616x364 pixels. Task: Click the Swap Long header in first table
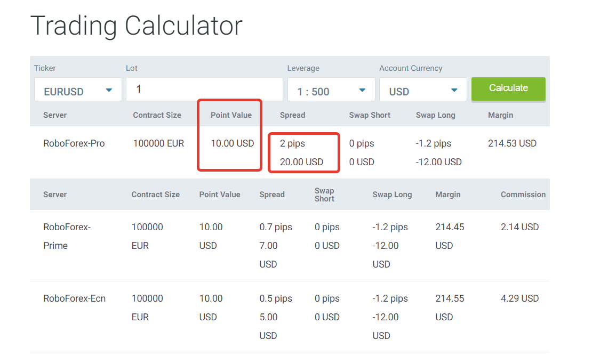[x=435, y=115]
